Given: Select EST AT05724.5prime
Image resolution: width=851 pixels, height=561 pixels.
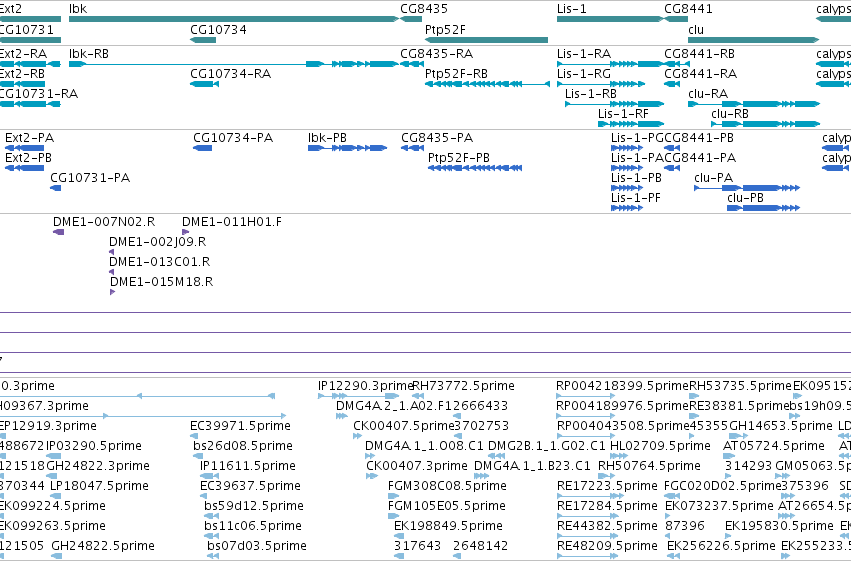Looking at the screenshot, I should (774, 446).
